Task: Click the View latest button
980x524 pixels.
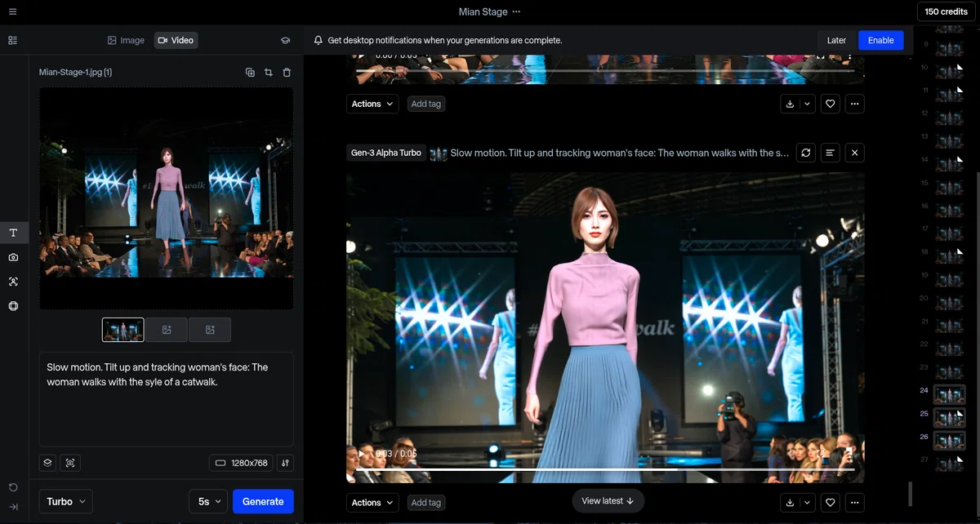Action: point(608,500)
